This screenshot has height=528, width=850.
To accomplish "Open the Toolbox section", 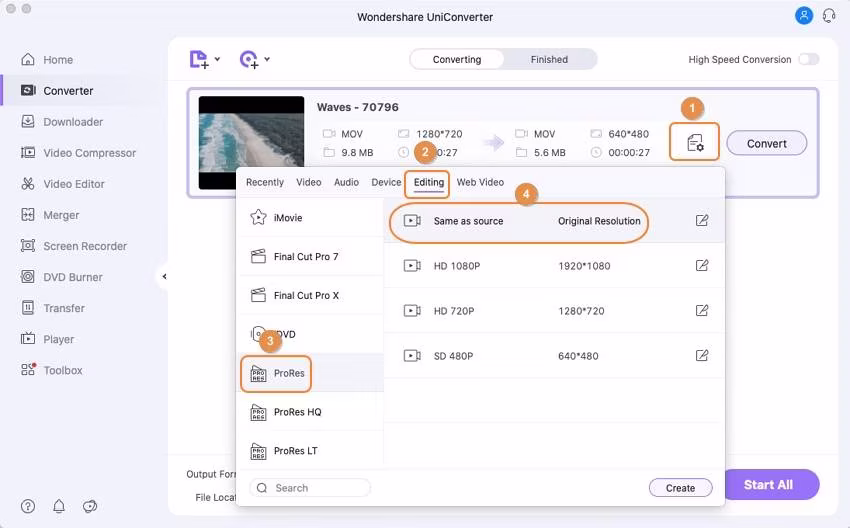I will coord(51,370).
